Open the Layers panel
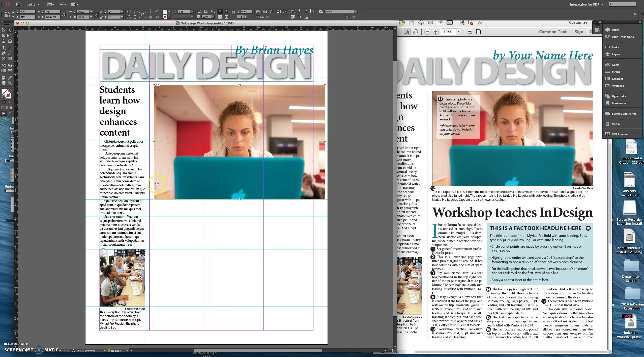The width and height of the screenshot is (644, 357). (616, 54)
